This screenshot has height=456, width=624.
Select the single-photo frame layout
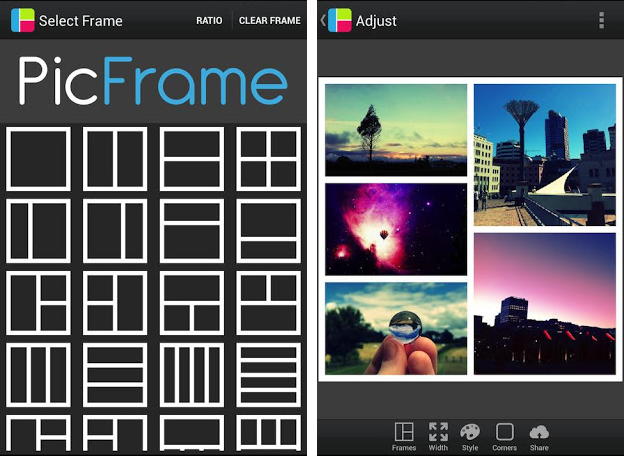point(38,159)
